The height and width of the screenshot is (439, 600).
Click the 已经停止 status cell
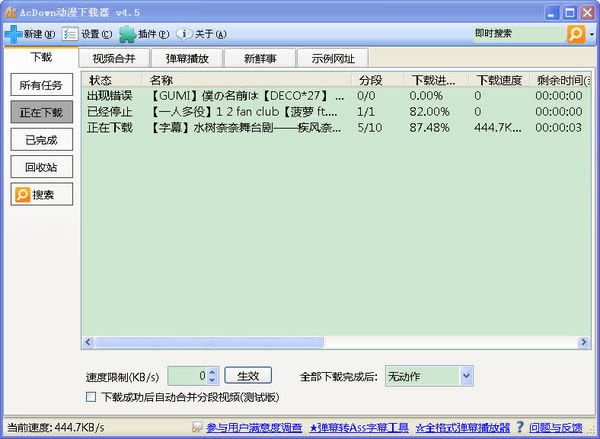coord(109,112)
